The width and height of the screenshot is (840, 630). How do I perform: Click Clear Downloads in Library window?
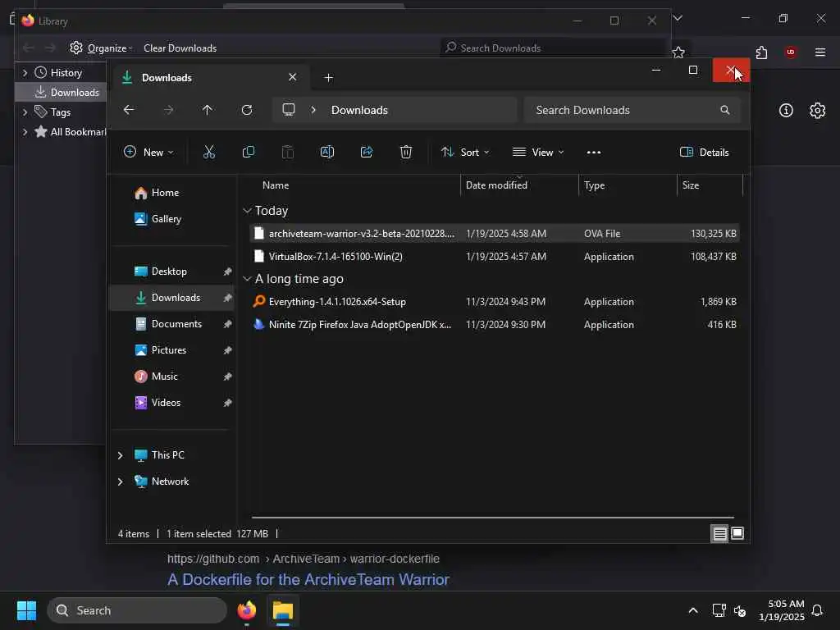pyautogui.click(x=180, y=48)
